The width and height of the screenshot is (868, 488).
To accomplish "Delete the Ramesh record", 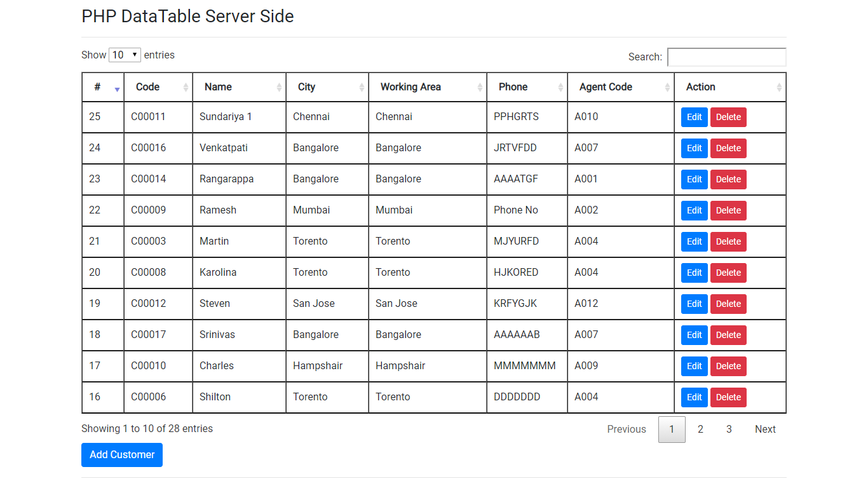I will coord(728,210).
